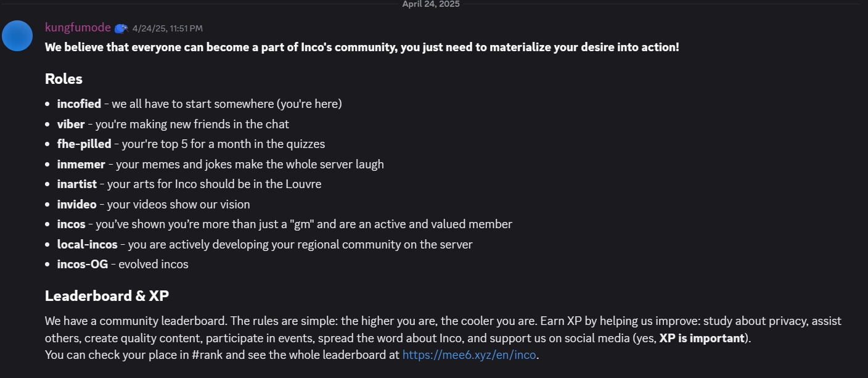This screenshot has height=378, width=868.
Task: Click the bold viber role name
Action: pos(71,124)
